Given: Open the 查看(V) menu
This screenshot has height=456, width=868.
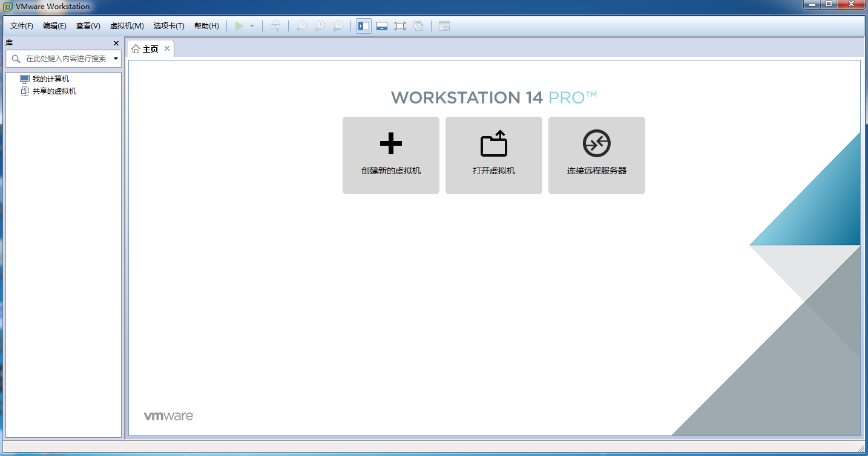Looking at the screenshot, I should click(x=88, y=26).
